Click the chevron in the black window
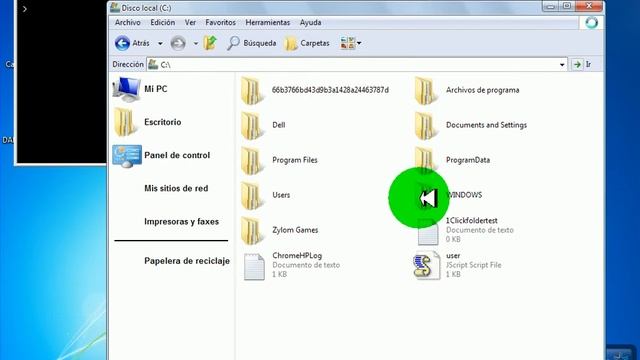Viewport: 640px width, 360px height. [x=24, y=9]
